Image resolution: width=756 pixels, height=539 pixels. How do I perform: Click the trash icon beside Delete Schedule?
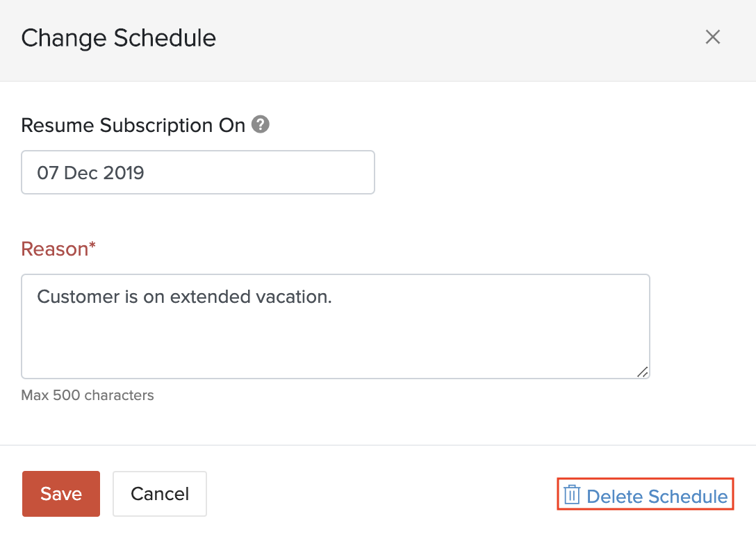coord(572,495)
